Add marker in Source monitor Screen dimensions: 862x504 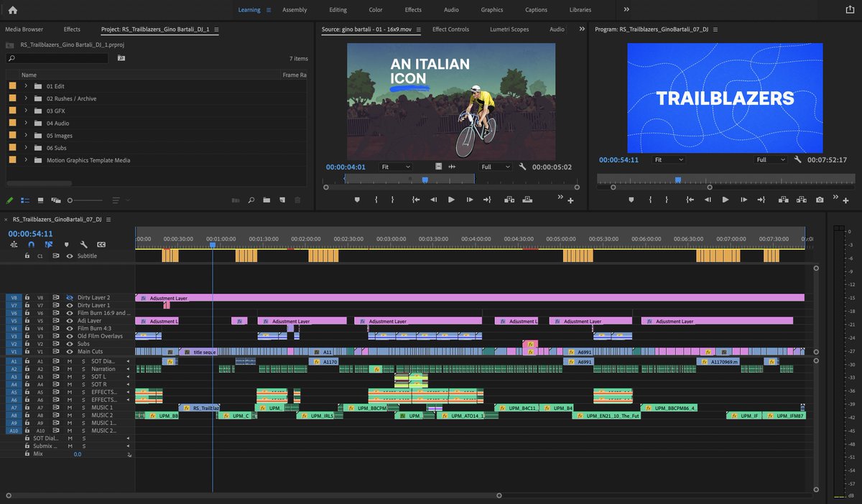point(357,200)
